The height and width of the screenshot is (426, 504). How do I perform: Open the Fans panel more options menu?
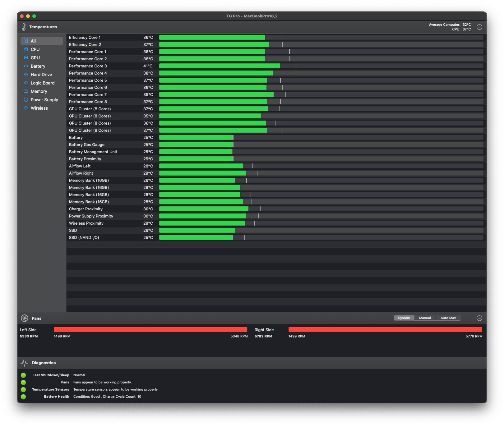pos(479,318)
